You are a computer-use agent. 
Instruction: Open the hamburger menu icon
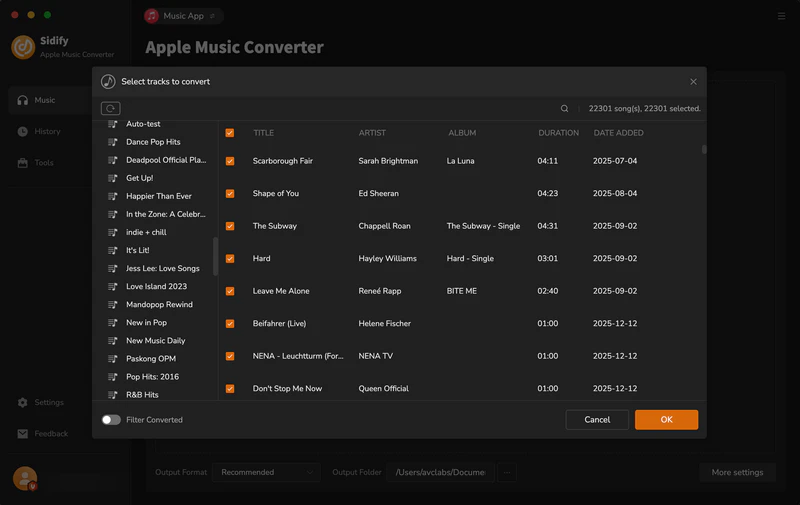click(781, 16)
